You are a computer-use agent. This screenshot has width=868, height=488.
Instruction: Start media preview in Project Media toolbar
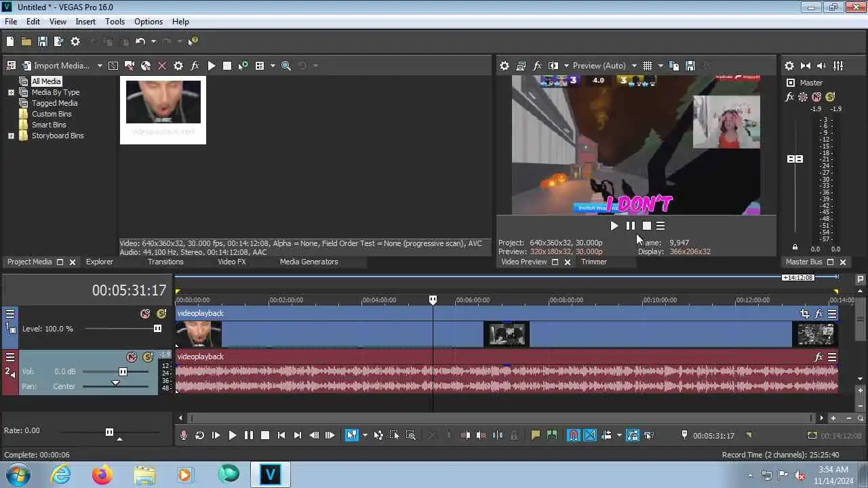(x=212, y=66)
